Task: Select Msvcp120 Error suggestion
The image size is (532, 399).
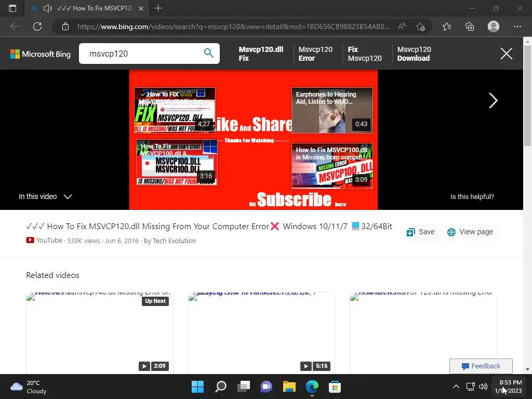Action: click(x=315, y=54)
